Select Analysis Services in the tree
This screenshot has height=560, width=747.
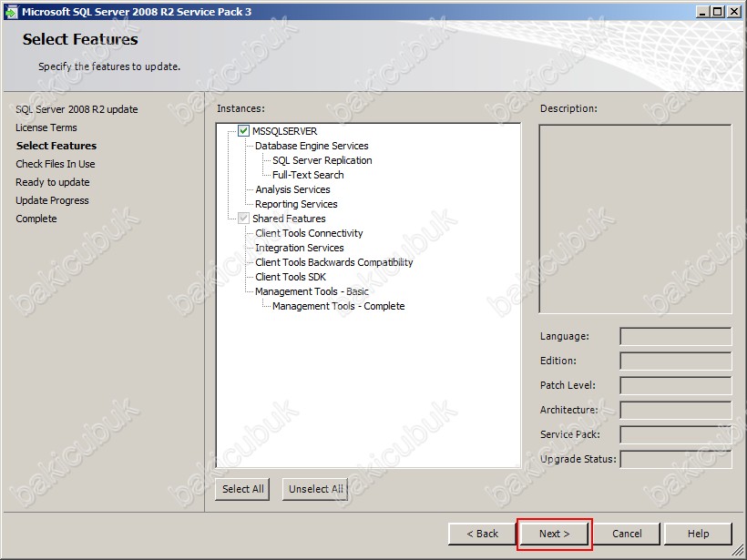[x=292, y=189]
